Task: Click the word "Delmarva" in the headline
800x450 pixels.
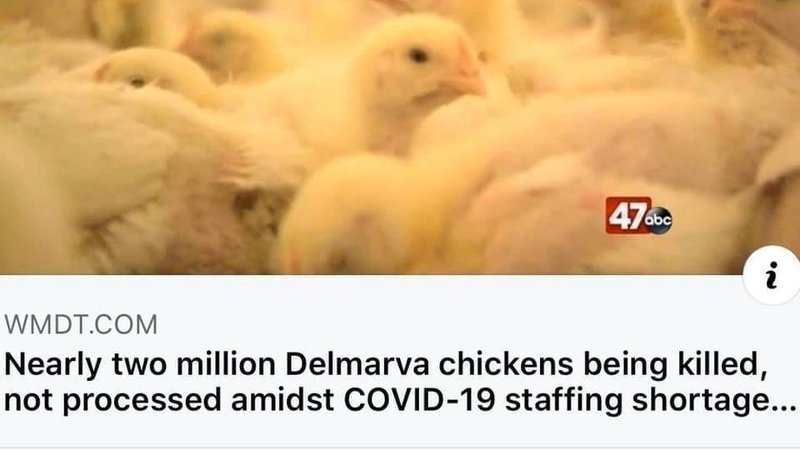Action: 357,364
